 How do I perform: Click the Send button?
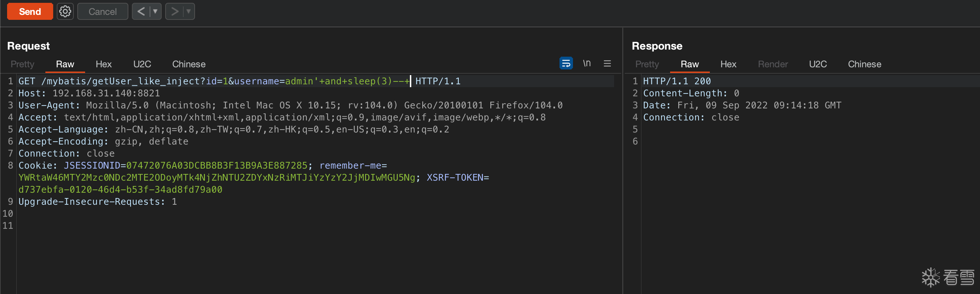point(30,11)
